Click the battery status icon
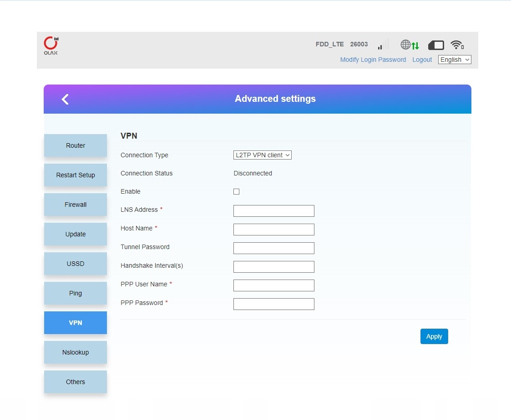 tap(436, 45)
